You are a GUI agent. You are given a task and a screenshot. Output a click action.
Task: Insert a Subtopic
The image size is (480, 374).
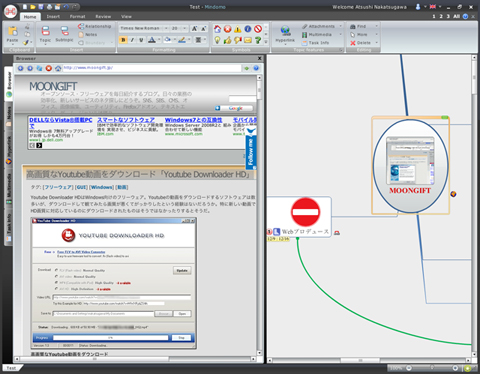coord(64,34)
